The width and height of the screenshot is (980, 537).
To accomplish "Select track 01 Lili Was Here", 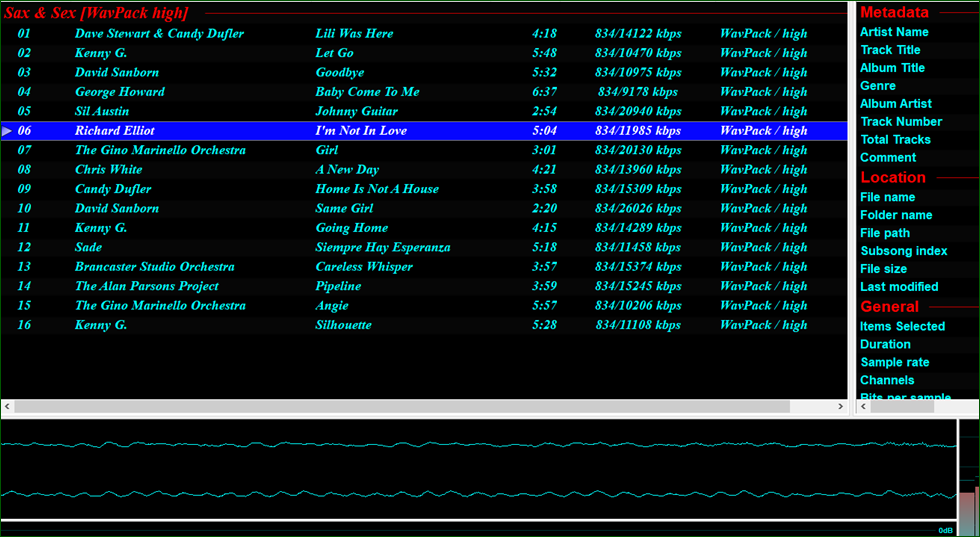I will click(424, 34).
